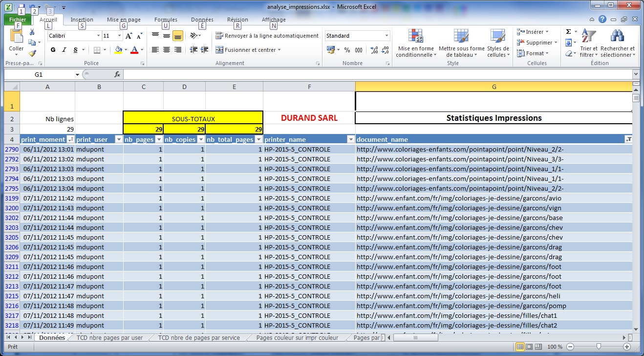The image size is (644, 356).
Task: Click the Couper scissors icon
Action: point(32,32)
